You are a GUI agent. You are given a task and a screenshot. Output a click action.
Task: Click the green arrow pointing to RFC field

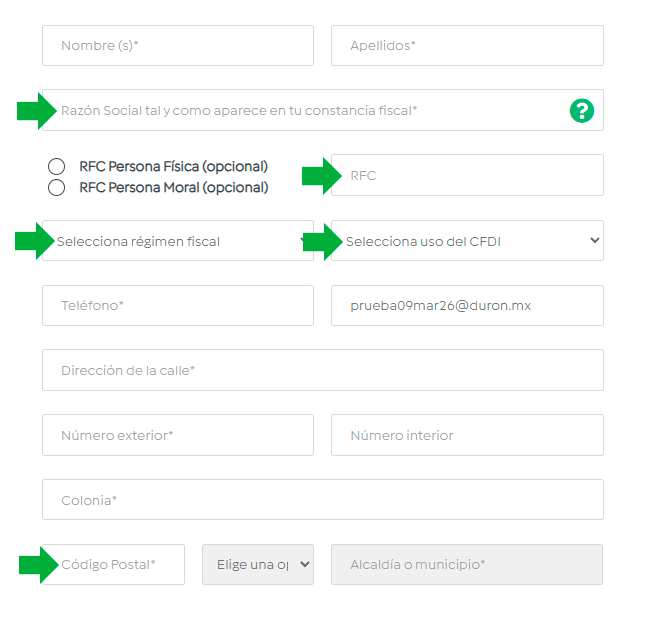(322, 176)
